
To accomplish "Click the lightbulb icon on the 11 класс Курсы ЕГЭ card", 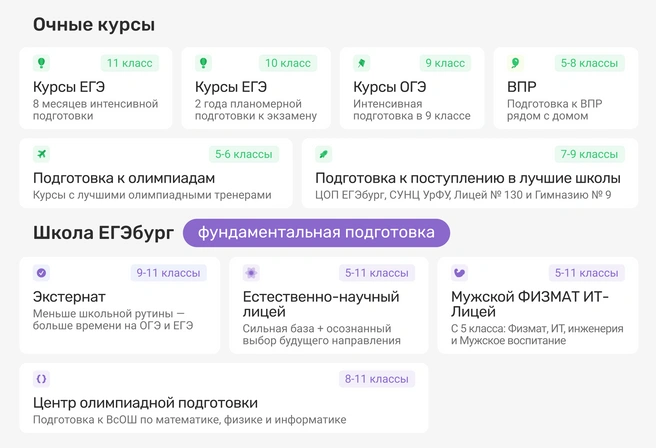I will (41, 63).
